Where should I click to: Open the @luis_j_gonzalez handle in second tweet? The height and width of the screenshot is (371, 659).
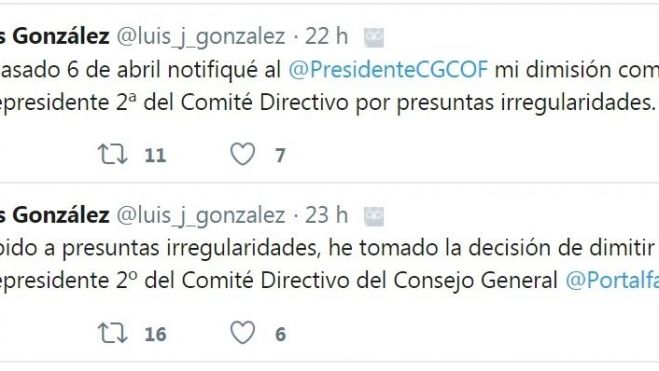click(x=201, y=216)
